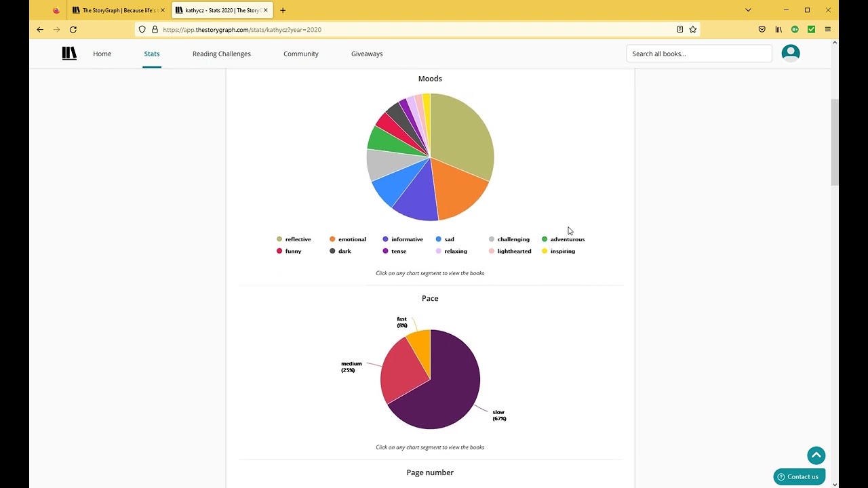This screenshot has height=488, width=868.
Task: Click the tracking protection shield icon
Action: click(x=142, y=29)
